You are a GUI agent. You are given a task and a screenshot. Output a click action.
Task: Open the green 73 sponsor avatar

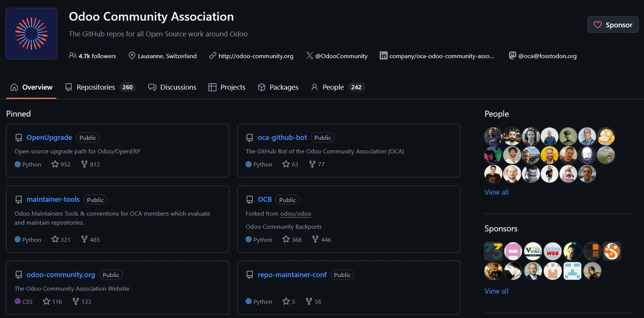[493, 251]
